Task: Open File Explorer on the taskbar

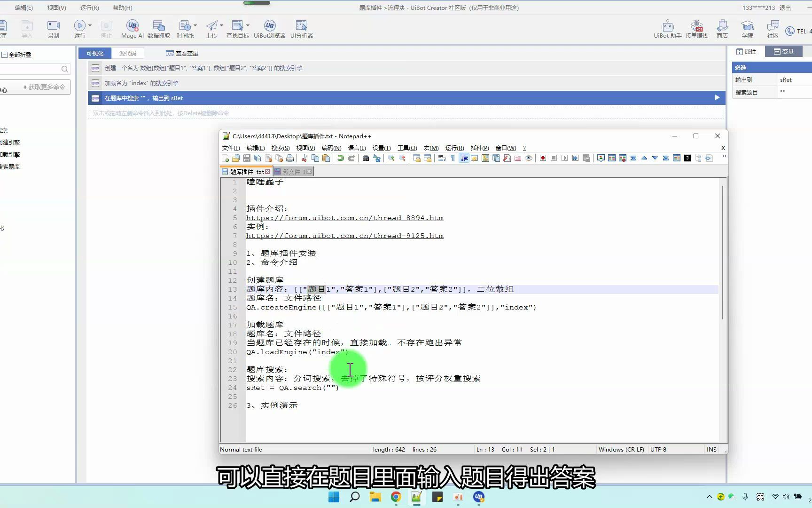Action: [375, 497]
